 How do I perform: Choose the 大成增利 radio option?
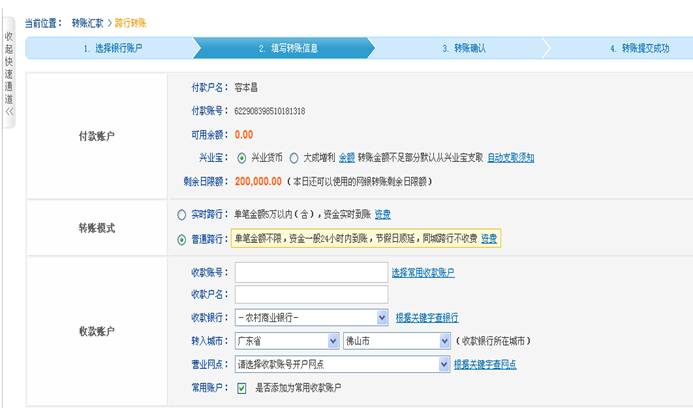(294, 157)
